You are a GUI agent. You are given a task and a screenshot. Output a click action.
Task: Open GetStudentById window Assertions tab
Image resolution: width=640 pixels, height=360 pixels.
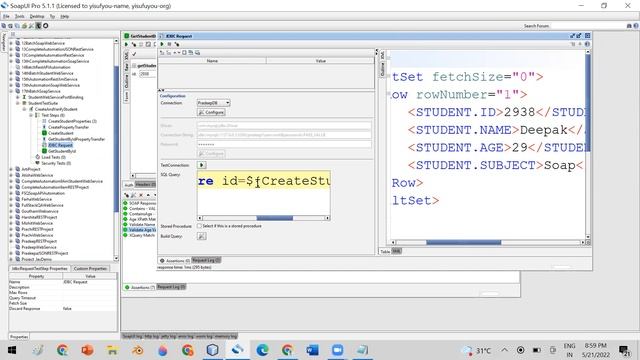pos(140,287)
